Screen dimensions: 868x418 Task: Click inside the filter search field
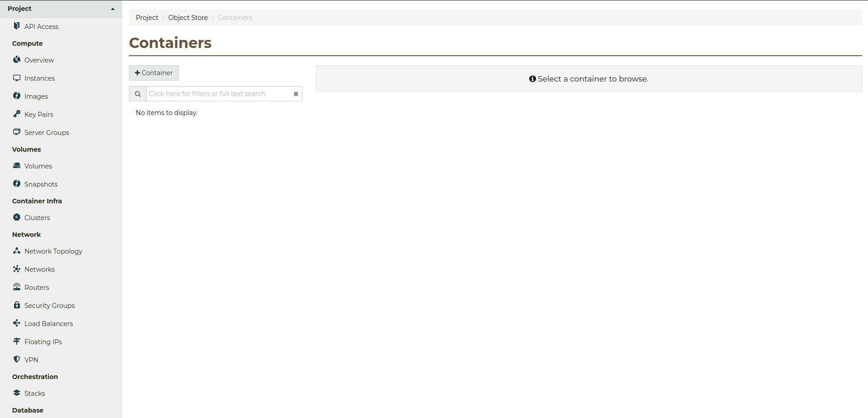click(x=217, y=93)
